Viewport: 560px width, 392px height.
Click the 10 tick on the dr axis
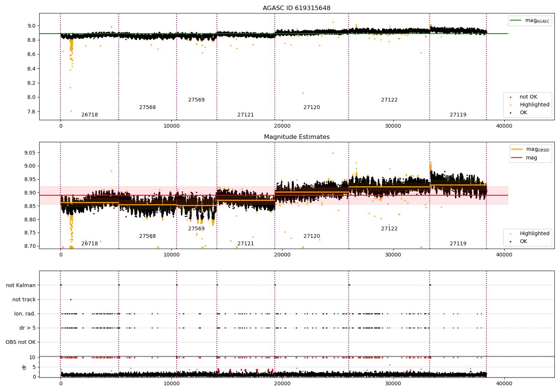(32, 358)
